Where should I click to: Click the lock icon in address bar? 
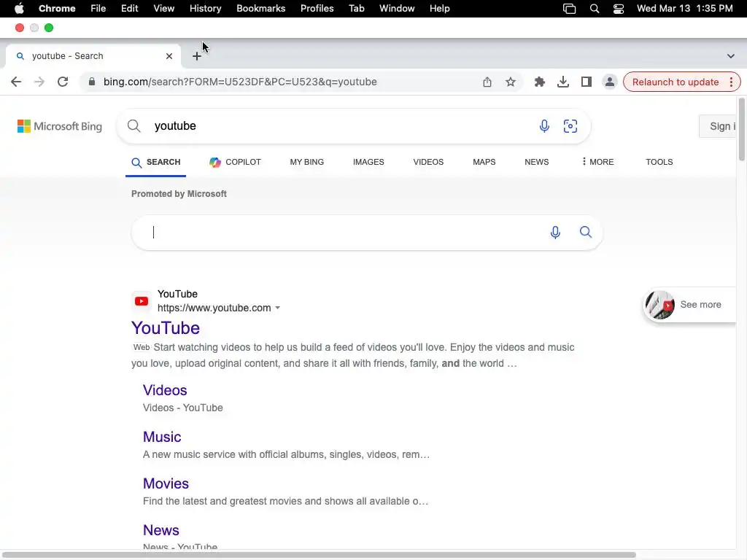(x=92, y=82)
